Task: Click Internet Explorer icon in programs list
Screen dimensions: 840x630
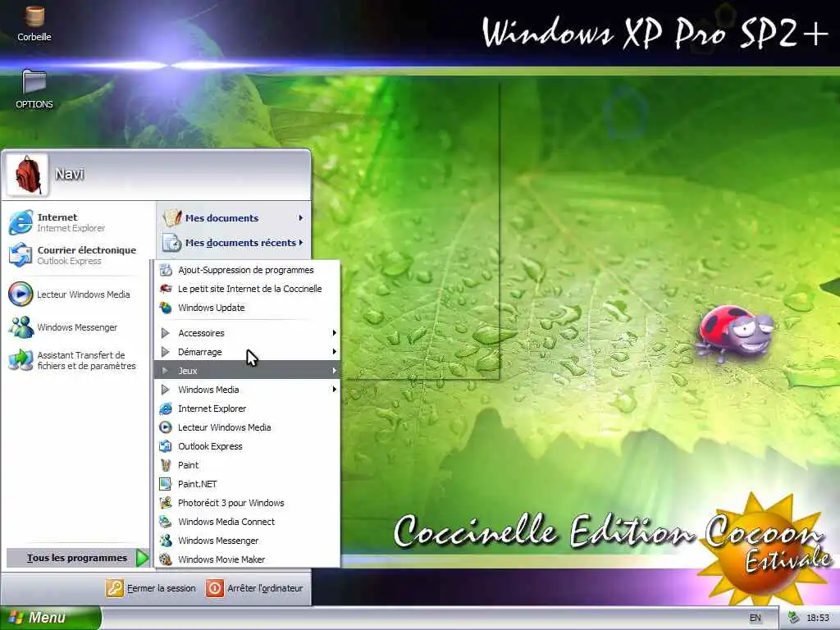Action: coord(166,409)
